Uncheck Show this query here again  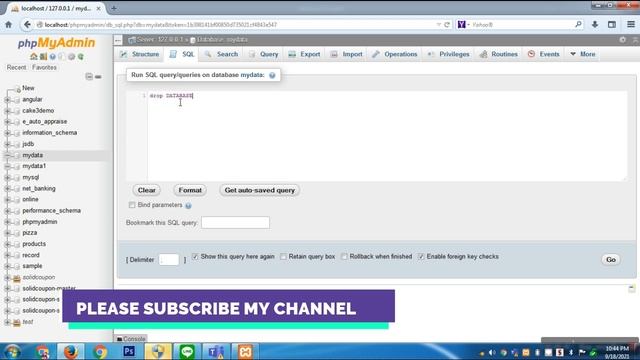click(195, 257)
